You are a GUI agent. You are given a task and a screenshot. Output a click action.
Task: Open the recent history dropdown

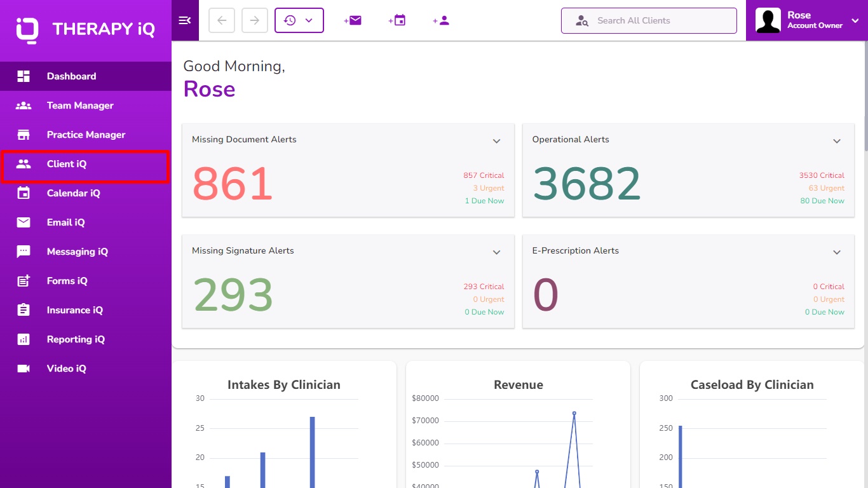click(299, 20)
